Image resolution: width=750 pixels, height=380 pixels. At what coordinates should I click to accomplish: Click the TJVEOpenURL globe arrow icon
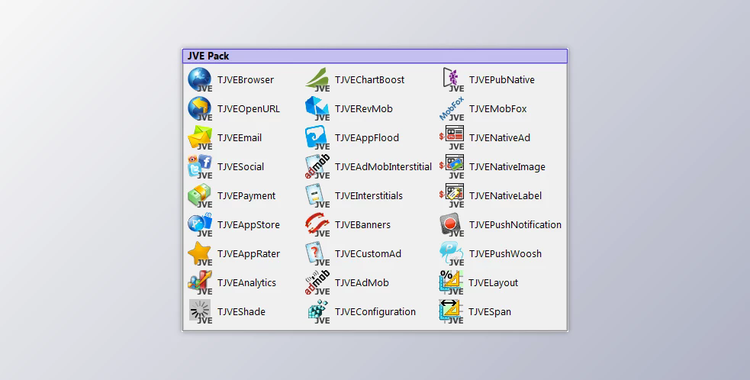pos(200,109)
